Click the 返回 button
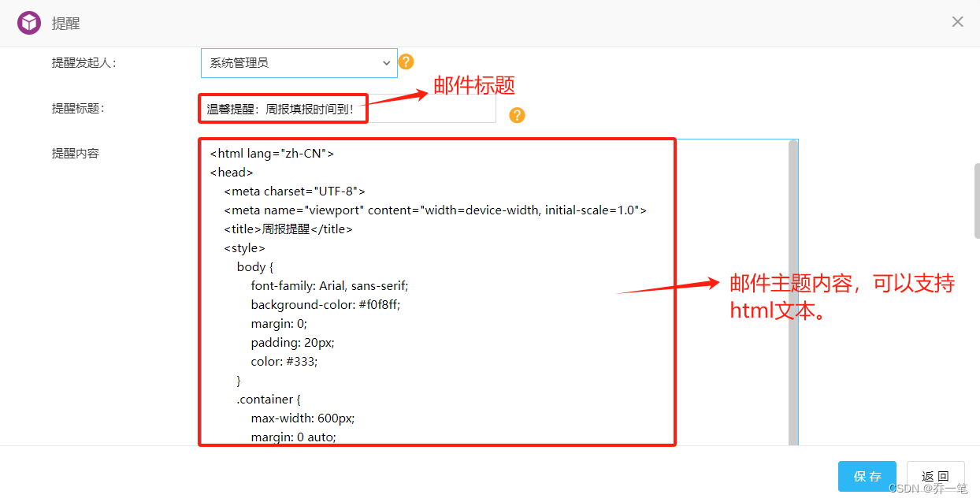Screen dimensions: 980x502 [x=935, y=476]
